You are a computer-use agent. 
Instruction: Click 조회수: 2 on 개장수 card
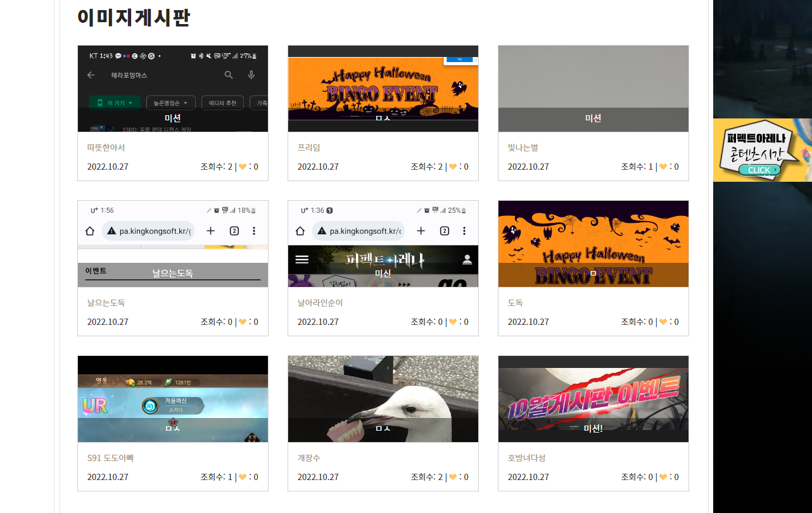(x=427, y=477)
